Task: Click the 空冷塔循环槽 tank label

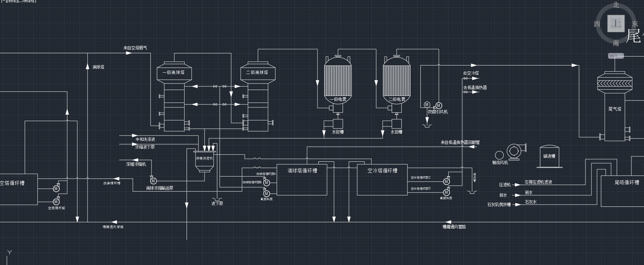Action: tap(382, 171)
